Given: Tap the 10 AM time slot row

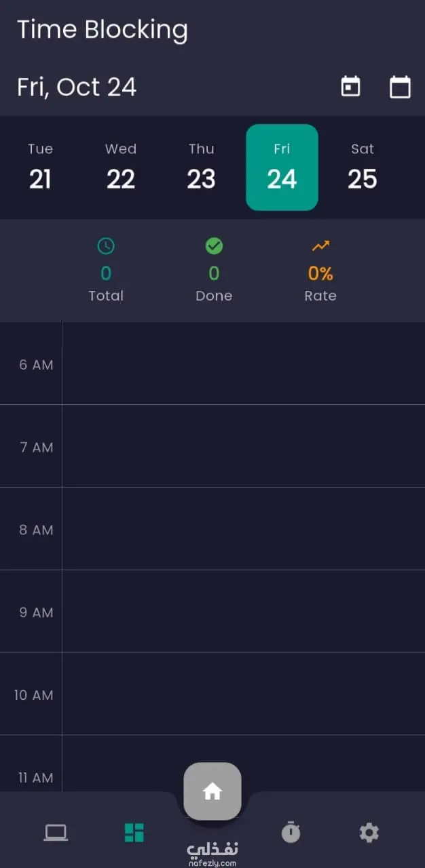Looking at the screenshot, I should [x=243, y=694].
